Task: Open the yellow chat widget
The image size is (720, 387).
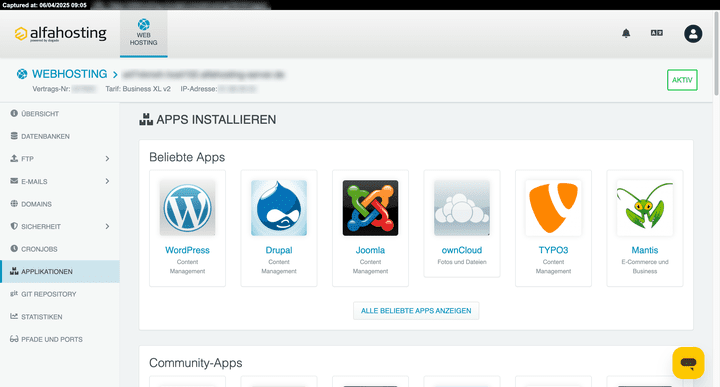Action: [x=688, y=363]
